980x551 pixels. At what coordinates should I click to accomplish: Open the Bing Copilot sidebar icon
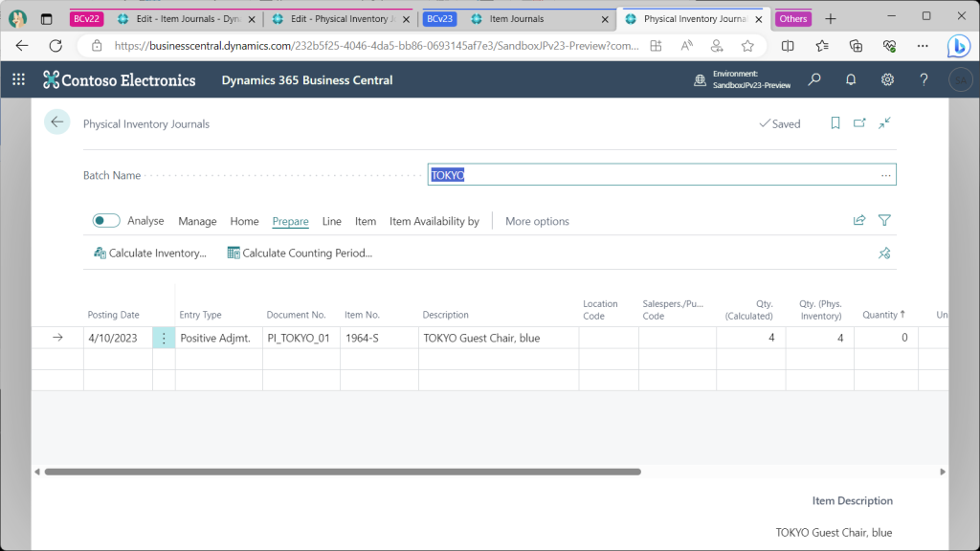pos(958,46)
